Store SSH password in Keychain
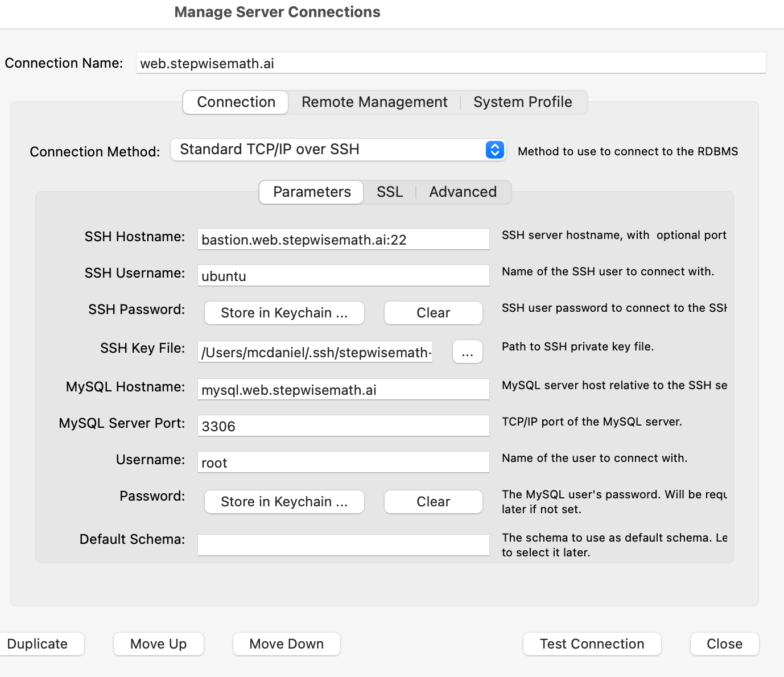Screen dimensions: 784x677 tap(284, 313)
